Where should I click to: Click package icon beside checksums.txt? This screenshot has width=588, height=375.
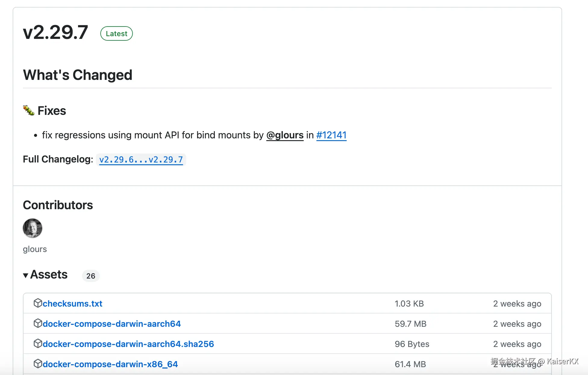coord(38,303)
